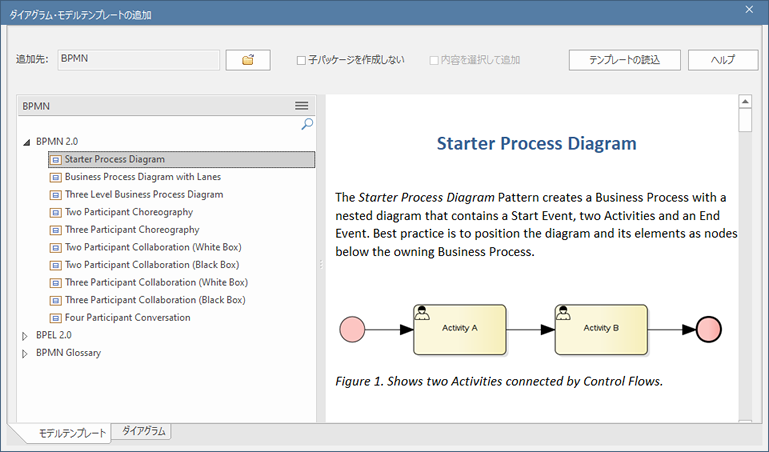Select Three Participant Collaboration (White Box)
The width and height of the screenshot is (769, 452).
pyautogui.click(x=156, y=282)
